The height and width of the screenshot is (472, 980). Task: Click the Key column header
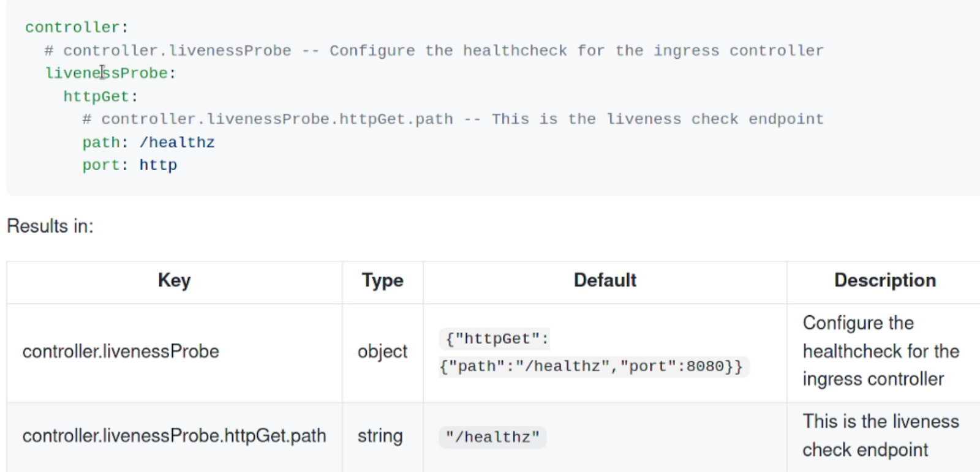[174, 280]
